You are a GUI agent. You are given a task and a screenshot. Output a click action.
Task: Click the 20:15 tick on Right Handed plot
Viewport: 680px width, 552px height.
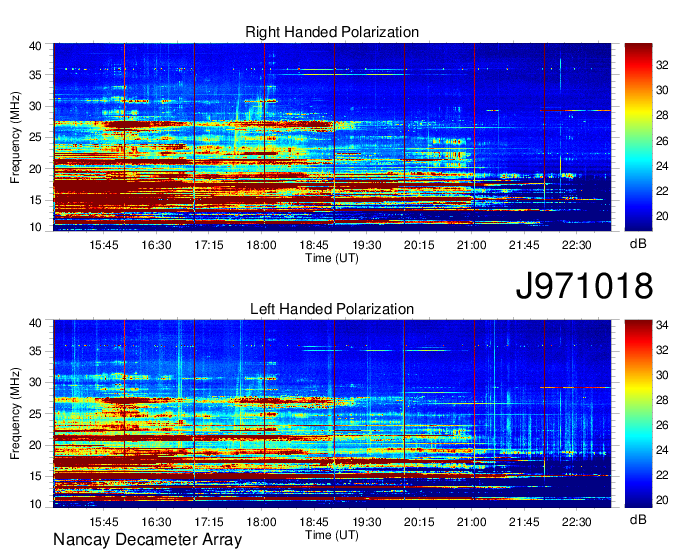click(x=419, y=245)
